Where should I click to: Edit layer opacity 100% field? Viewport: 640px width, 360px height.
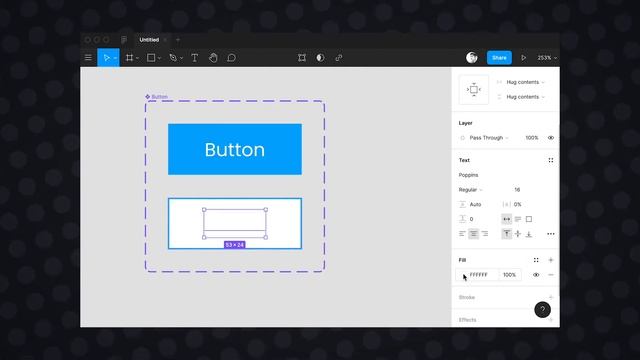531,138
